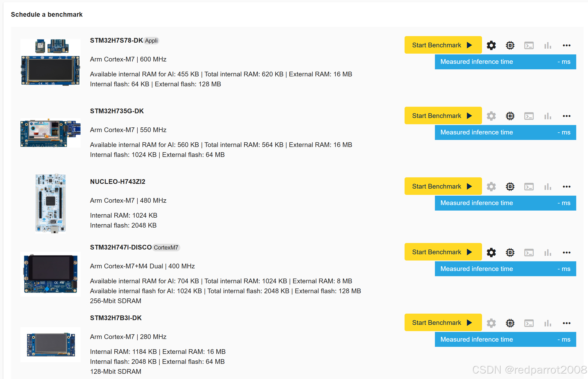Start benchmark on STM32H7B3I-DK

click(443, 323)
